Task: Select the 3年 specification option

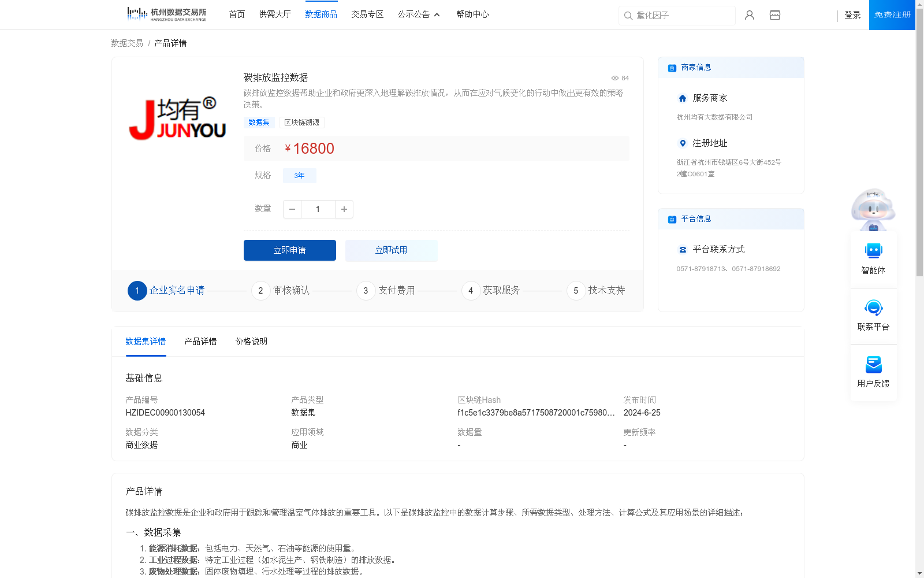Action: tap(299, 176)
